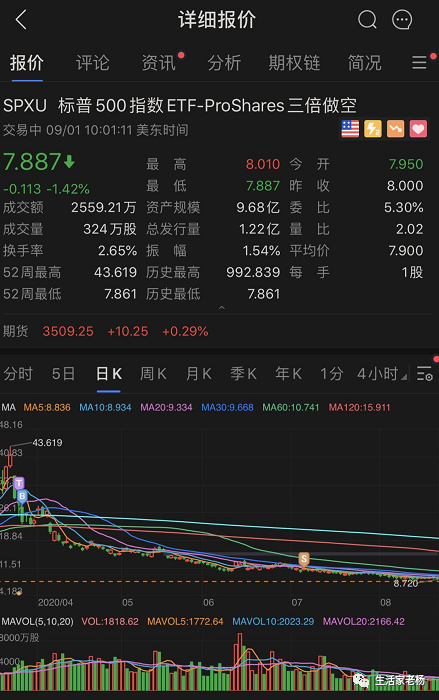This screenshot has width=439, height=700.
Task: Select the 分时 chart period
Action: point(18,374)
